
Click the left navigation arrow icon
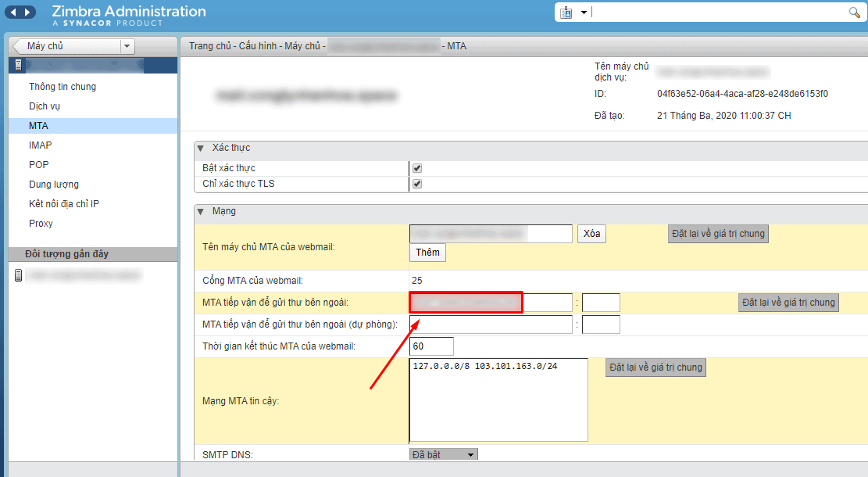coord(15,13)
